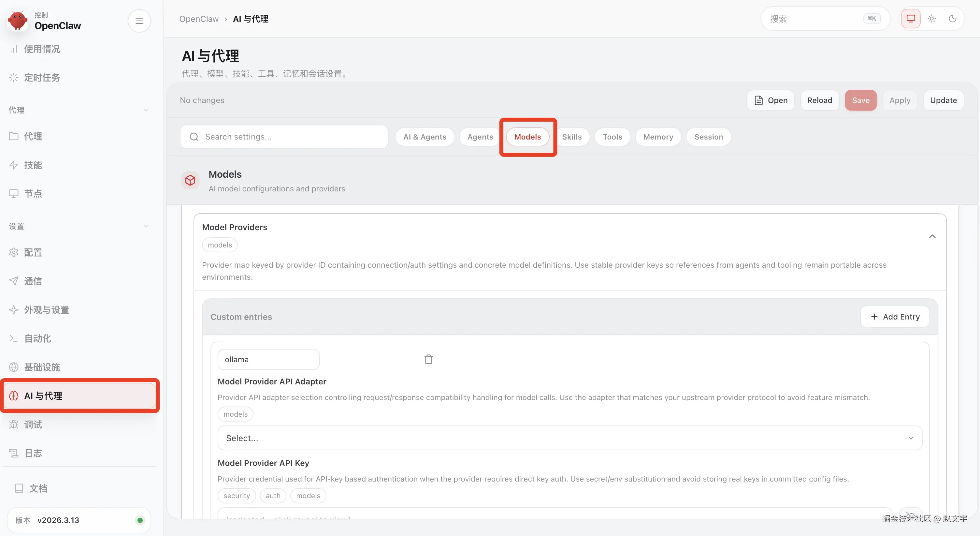Delete the ollama entry with trash icon
980x536 pixels.
tap(428, 359)
